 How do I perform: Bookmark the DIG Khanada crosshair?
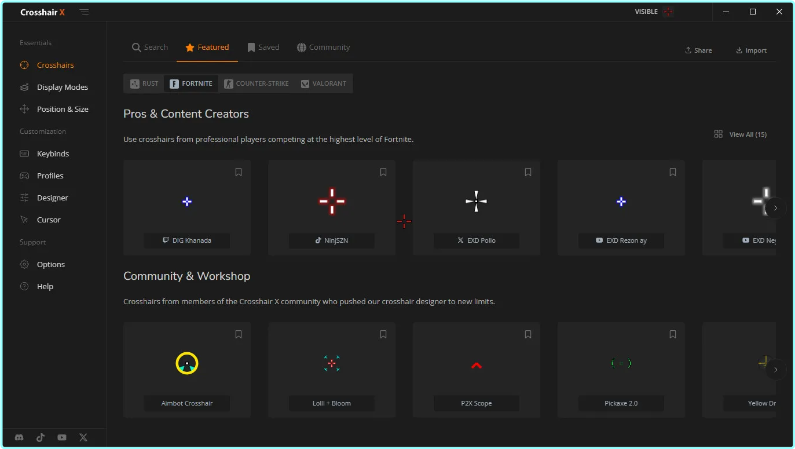point(238,172)
